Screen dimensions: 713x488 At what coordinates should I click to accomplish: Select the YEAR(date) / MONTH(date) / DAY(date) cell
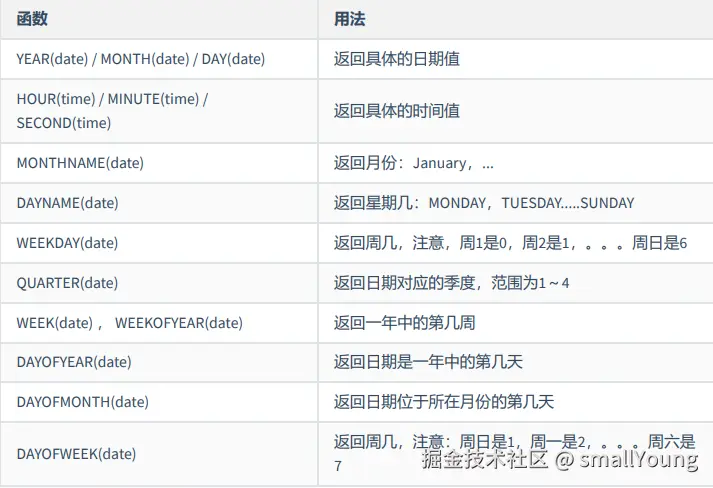coord(141,59)
